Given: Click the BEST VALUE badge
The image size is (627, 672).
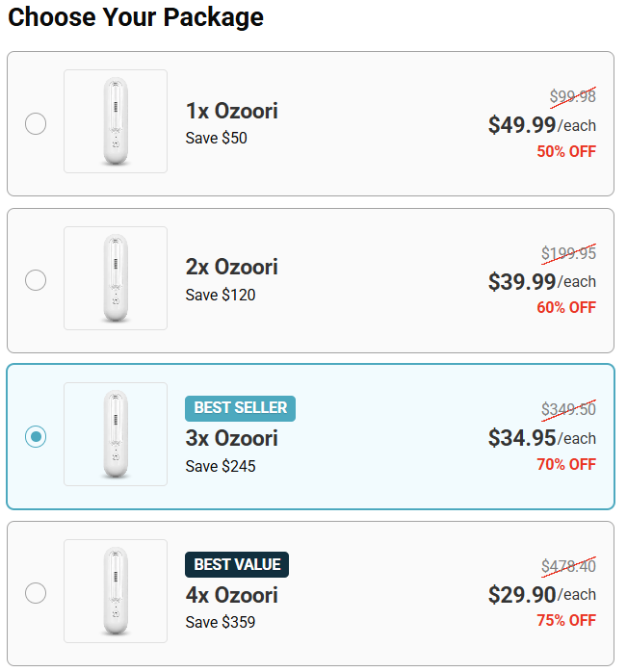Looking at the screenshot, I should 237,564.
